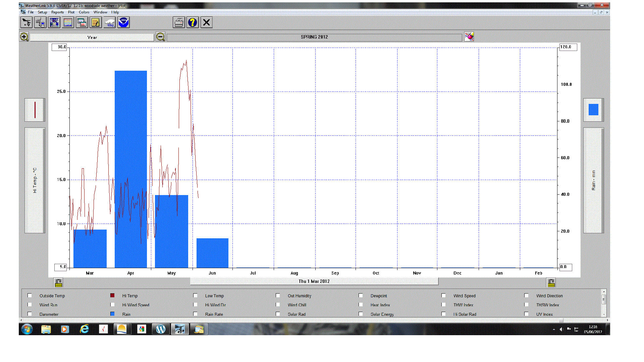Open the Hi Temp left axis selector
This screenshot has height=362, width=644.
[35, 180]
